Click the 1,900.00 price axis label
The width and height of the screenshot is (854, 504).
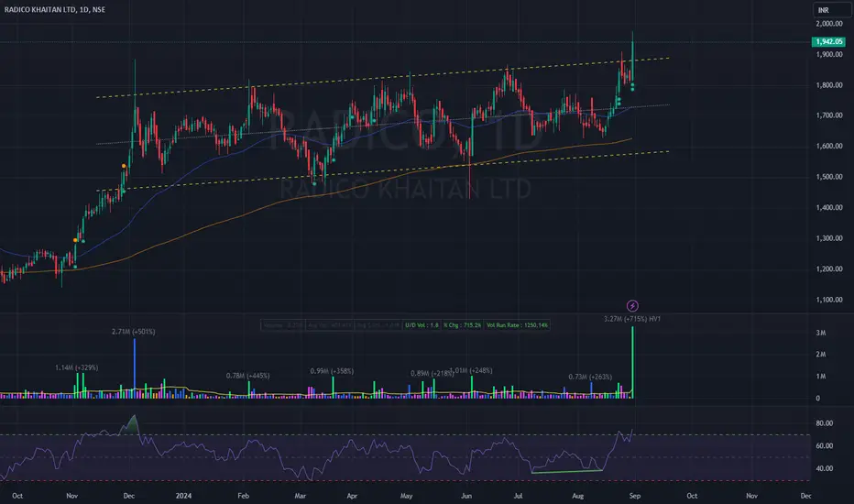[x=829, y=54]
